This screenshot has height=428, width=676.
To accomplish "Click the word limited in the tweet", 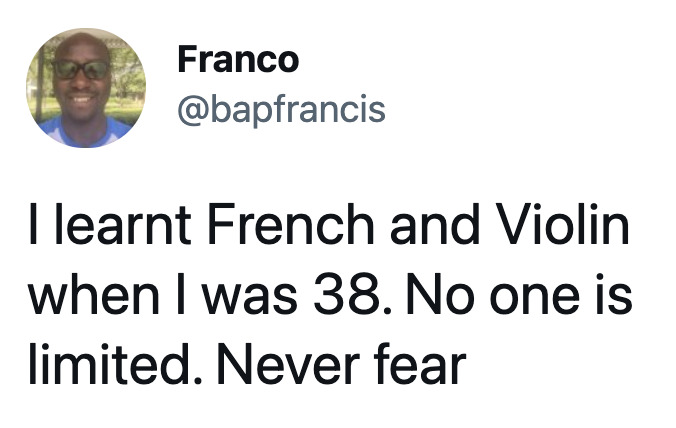I will [109, 365].
